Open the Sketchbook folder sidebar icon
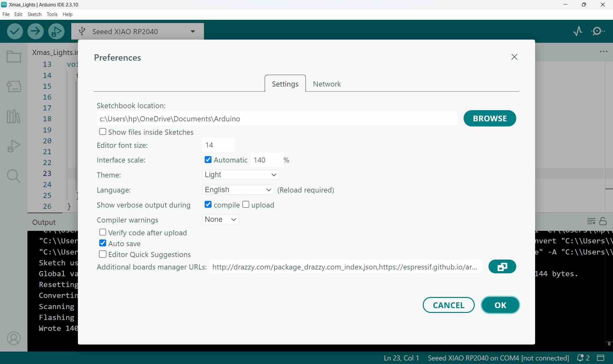This screenshot has width=613, height=364. click(14, 57)
